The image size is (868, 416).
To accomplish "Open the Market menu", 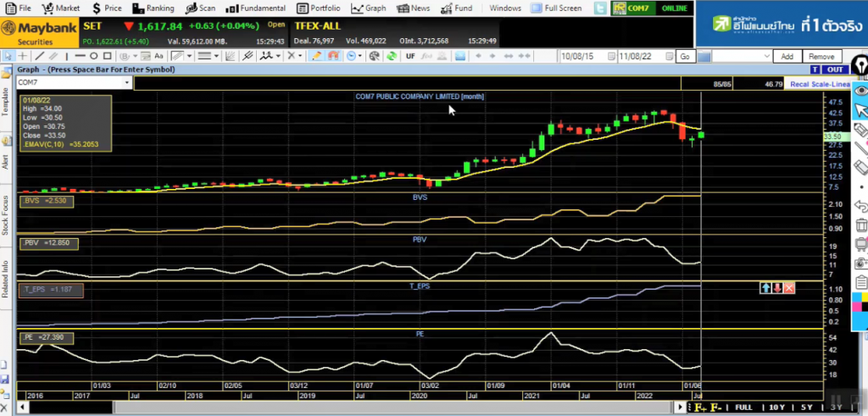I will (x=61, y=8).
